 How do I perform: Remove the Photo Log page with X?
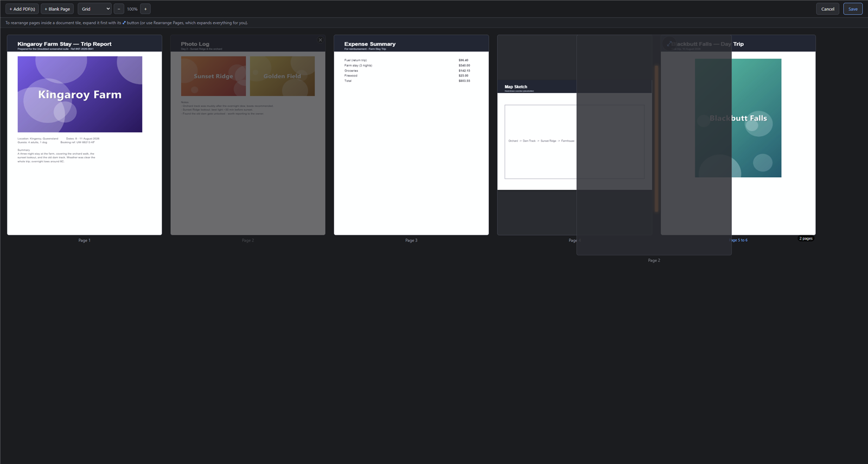321,40
